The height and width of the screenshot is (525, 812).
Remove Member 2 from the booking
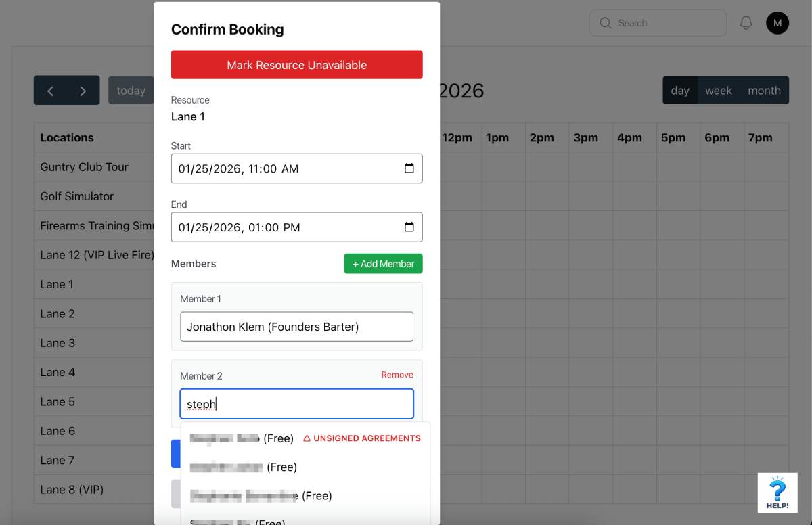pos(397,375)
